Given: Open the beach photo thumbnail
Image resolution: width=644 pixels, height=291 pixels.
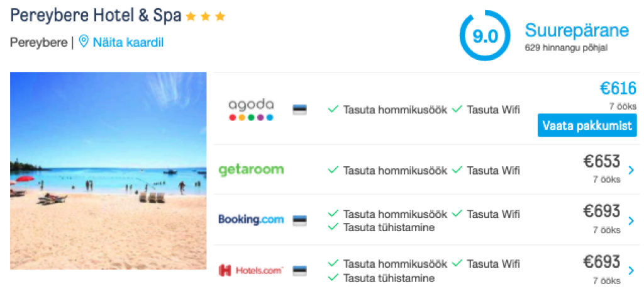Looking at the screenshot, I should 108,171.
